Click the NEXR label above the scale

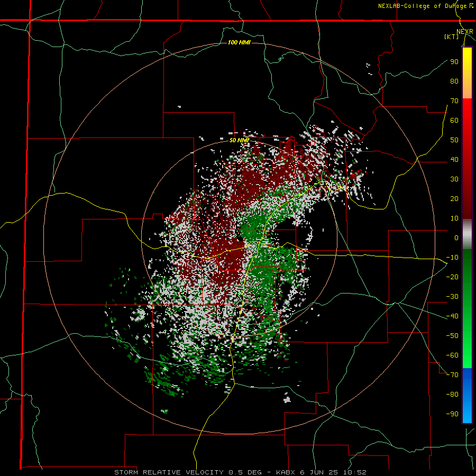(465, 32)
